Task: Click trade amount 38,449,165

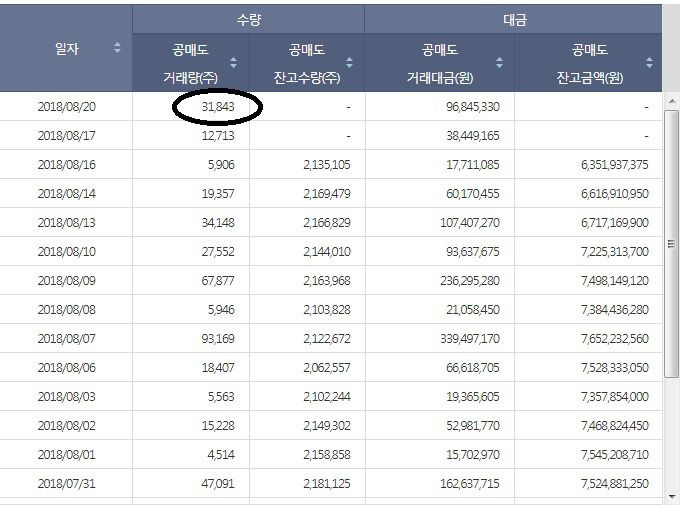Action: (473, 136)
